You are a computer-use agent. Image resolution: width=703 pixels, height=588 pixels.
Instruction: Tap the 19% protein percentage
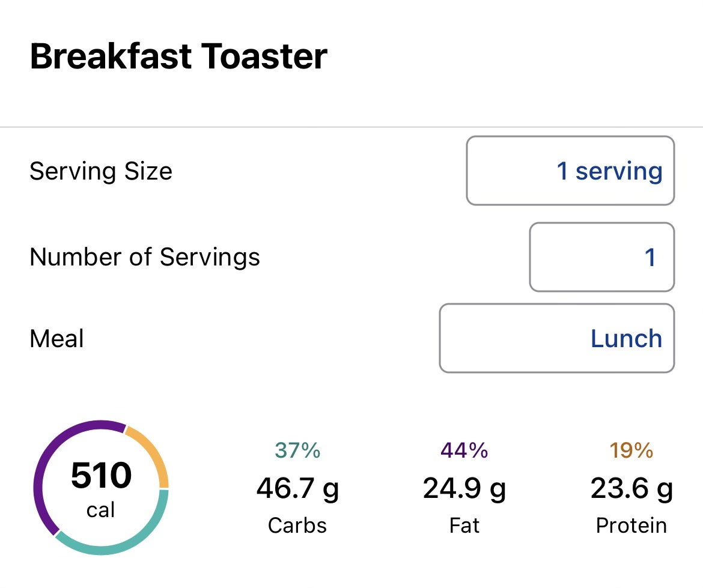[x=631, y=450]
